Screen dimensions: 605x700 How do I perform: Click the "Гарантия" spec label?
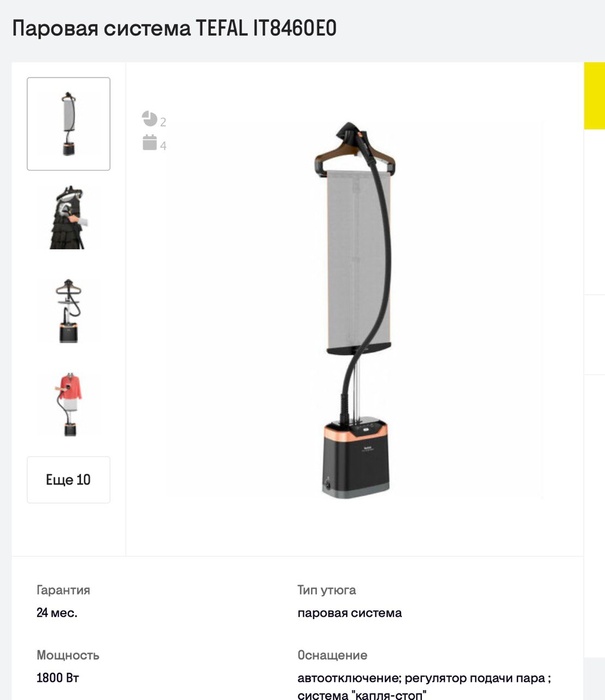[63, 590]
